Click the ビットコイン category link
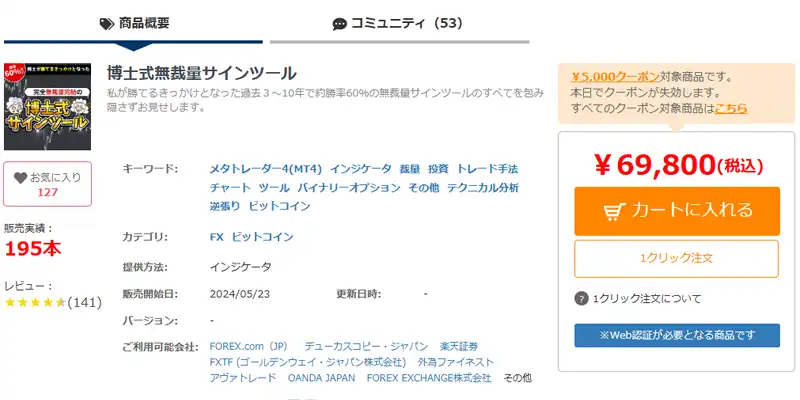This screenshot has width=800, height=400. point(263,237)
